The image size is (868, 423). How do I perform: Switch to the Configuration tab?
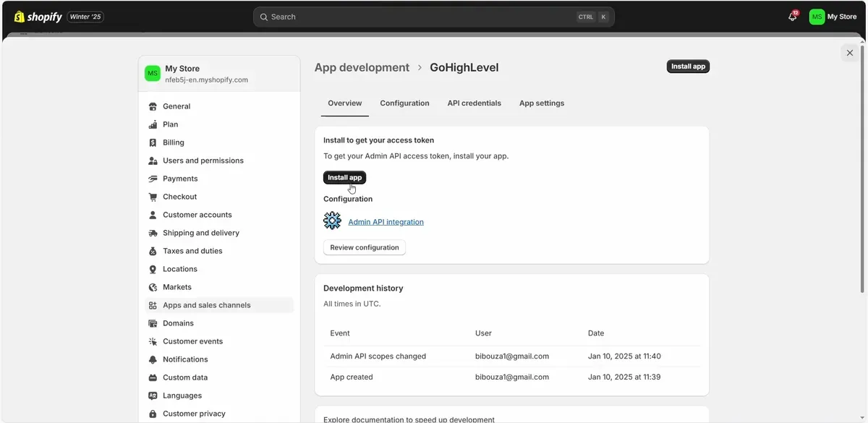404,103
